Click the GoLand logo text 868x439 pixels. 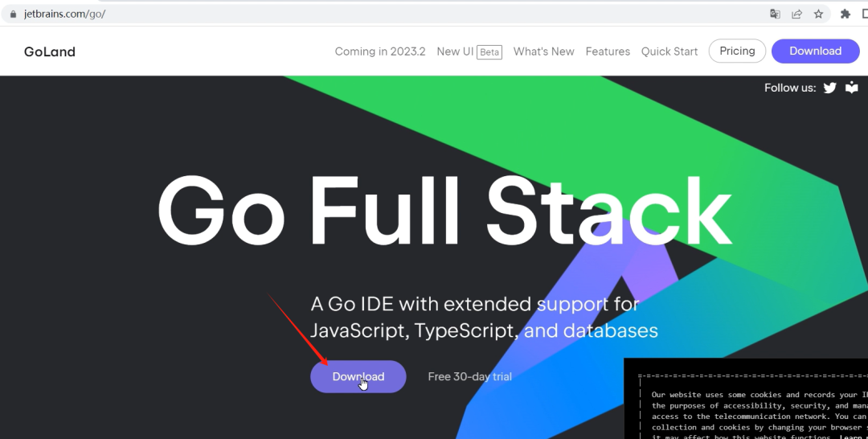(49, 51)
